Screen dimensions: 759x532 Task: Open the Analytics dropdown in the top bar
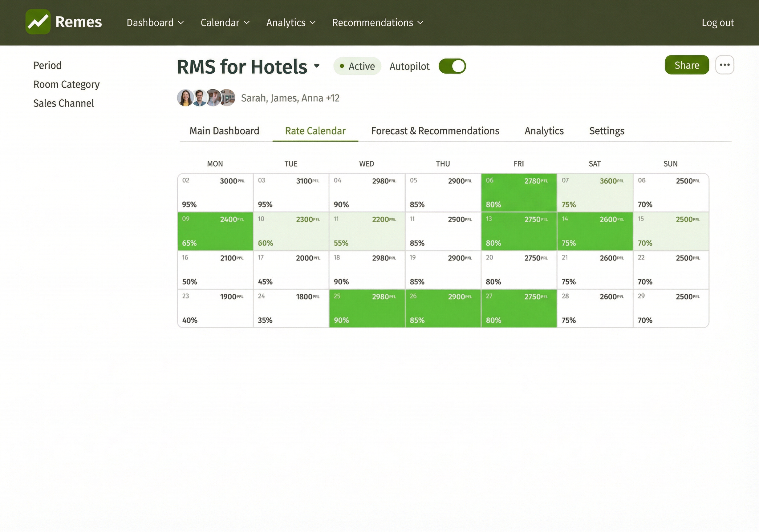290,22
